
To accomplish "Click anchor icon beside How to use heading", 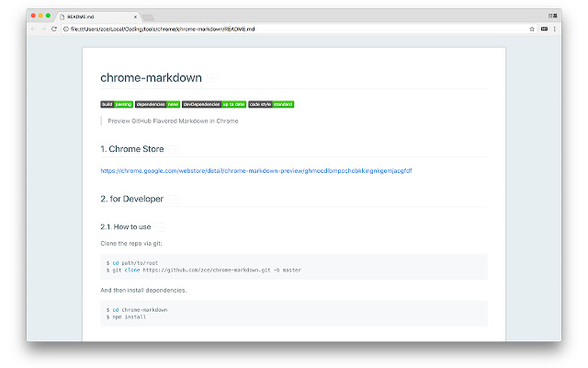I will [160, 227].
